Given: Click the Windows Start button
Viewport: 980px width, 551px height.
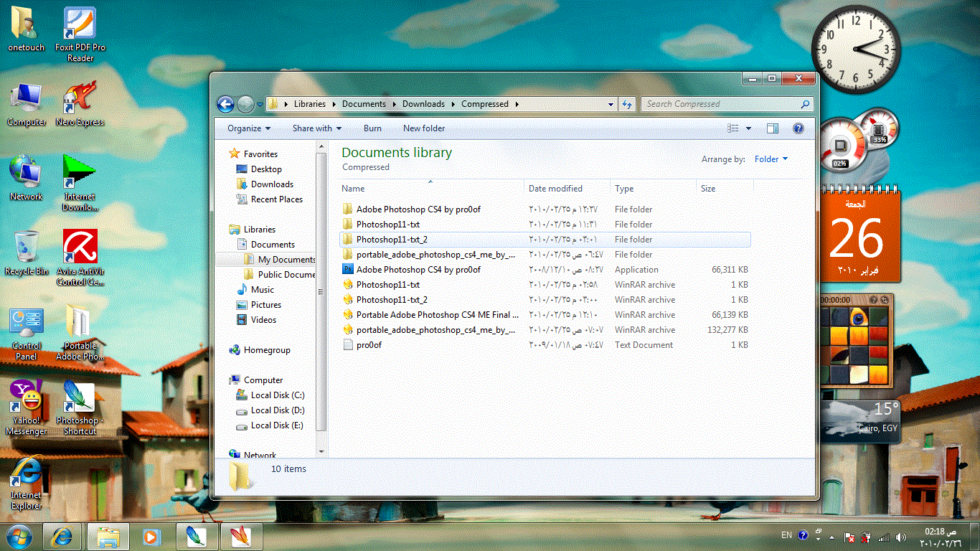Looking at the screenshot, I should coord(19,536).
